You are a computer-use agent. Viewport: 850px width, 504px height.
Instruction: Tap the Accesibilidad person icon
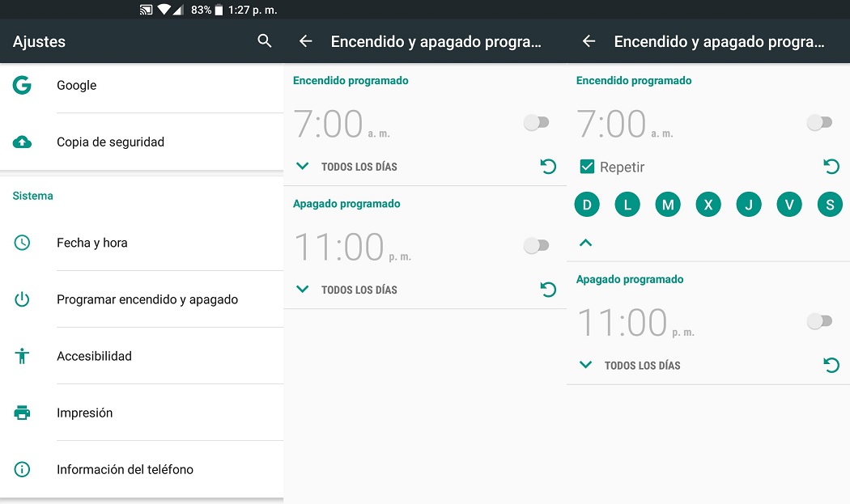pyautogui.click(x=22, y=356)
